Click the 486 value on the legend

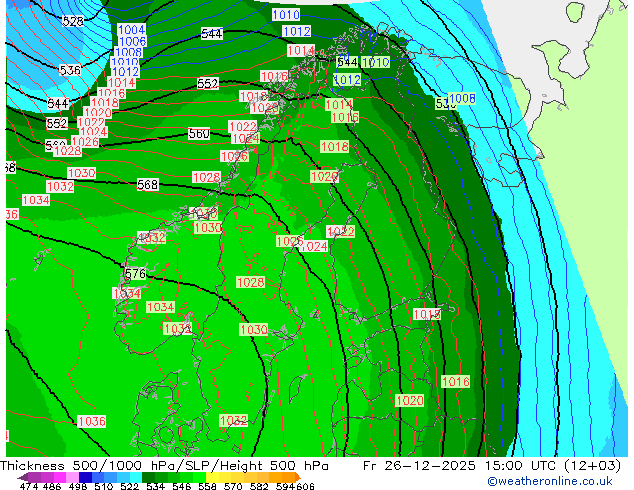click(x=52, y=486)
